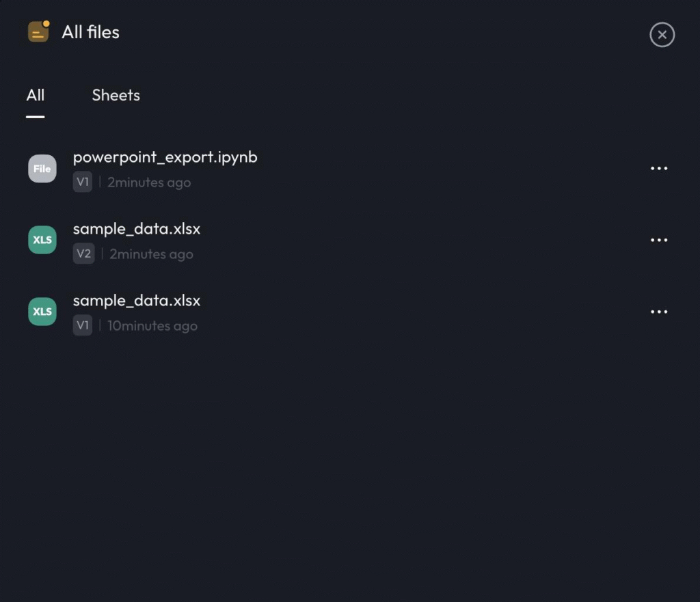Click the V1 version badge under sample_data.xlsx
Screen dimensions: 700x602
point(83,326)
